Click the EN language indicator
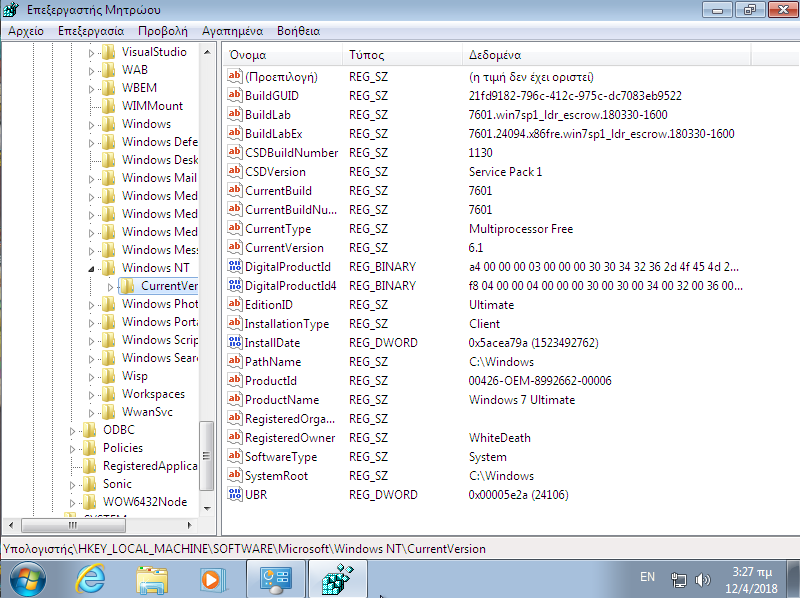 pos(647,577)
